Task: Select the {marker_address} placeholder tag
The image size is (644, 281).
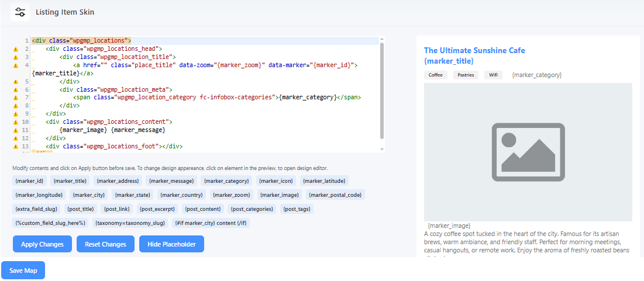Action: click(118, 181)
